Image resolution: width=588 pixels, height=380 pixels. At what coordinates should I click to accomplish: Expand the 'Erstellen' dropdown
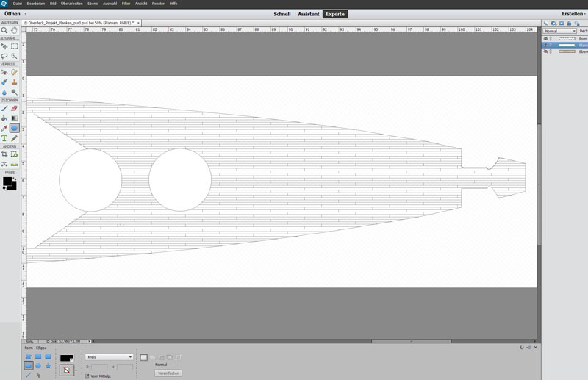tap(573, 14)
